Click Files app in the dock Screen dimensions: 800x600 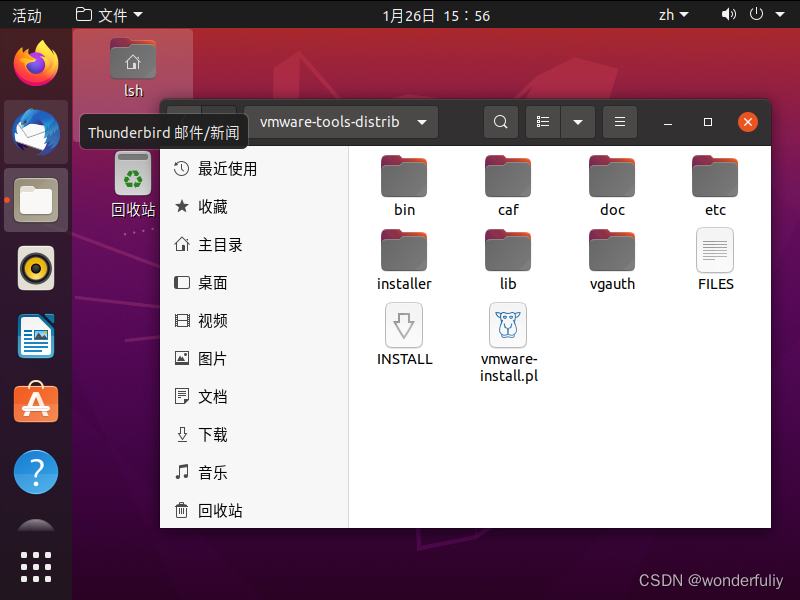pos(36,200)
